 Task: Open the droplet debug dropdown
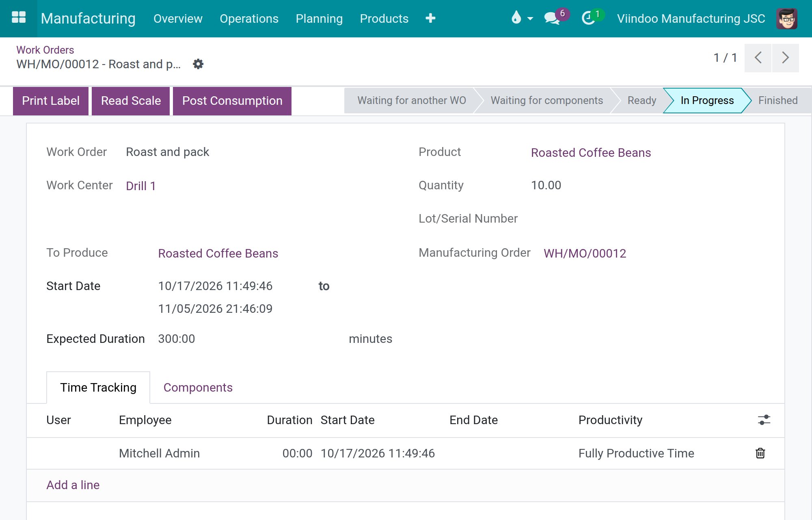(x=522, y=18)
